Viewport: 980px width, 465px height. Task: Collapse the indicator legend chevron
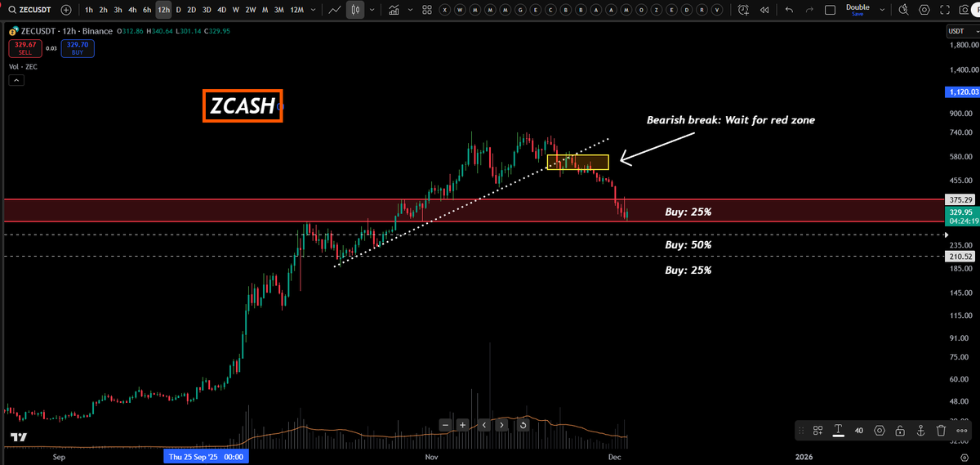point(16,80)
